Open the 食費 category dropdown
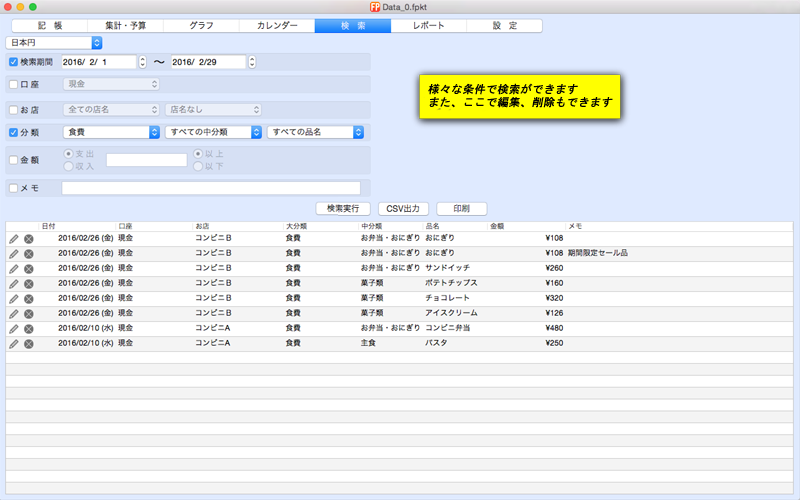The height and width of the screenshot is (500, 800). 111,132
